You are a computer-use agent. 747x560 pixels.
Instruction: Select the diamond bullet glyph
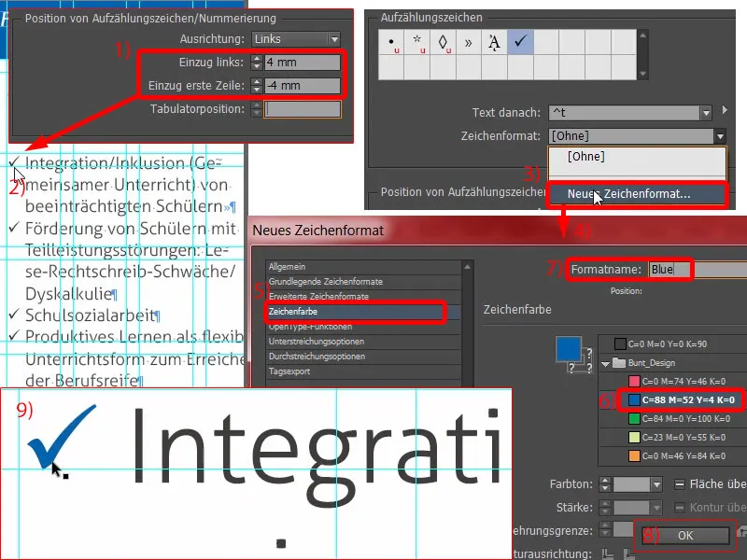tap(442, 43)
